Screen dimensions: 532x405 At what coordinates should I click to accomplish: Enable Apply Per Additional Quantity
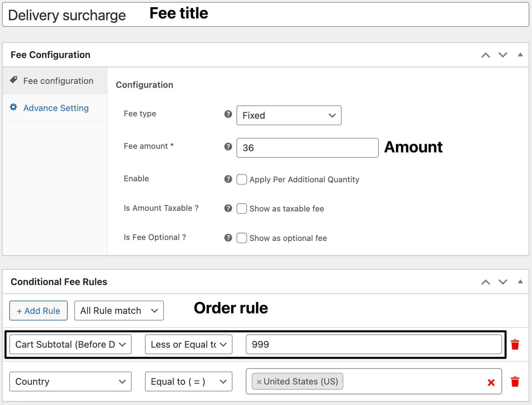242,179
